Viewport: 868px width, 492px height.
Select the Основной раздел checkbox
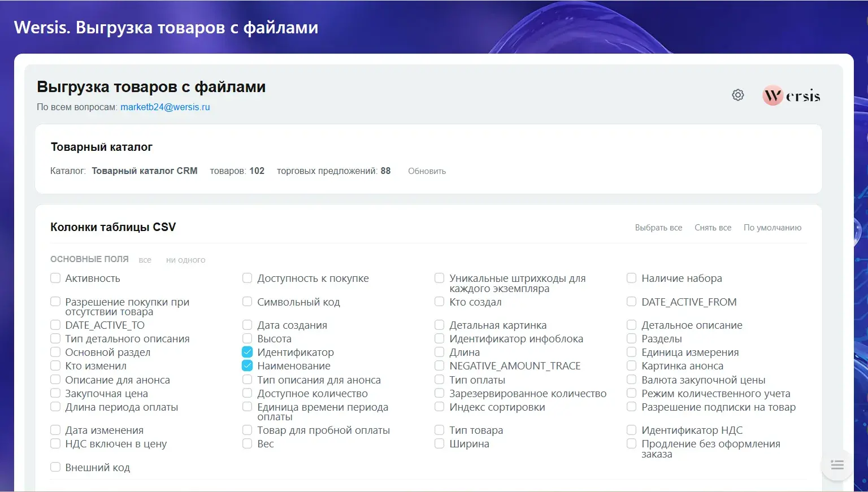pos(55,352)
